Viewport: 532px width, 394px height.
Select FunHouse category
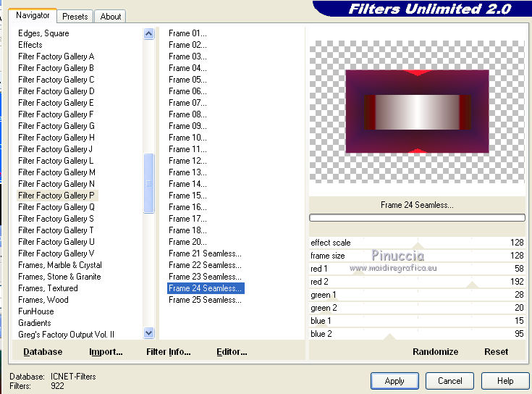pos(36,311)
